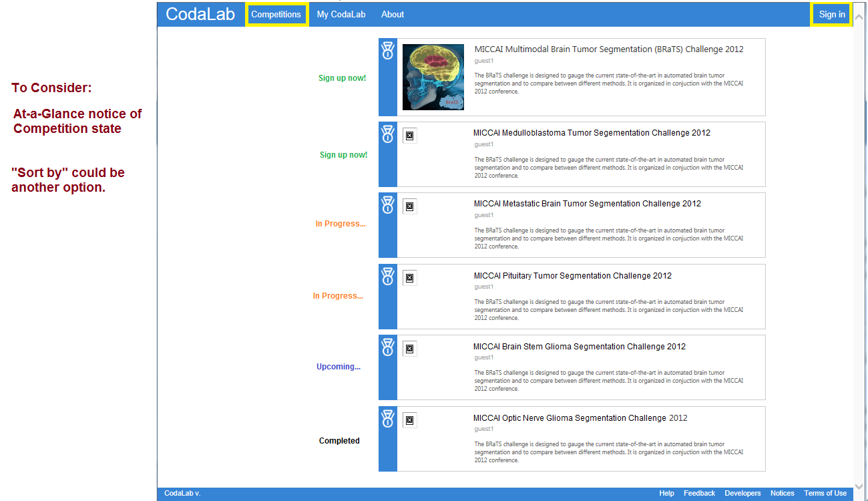Screen dimensions: 868x501
Task: Click description text in BRaTS Challenge card
Action: pyautogui.click(x=609, y=83)
